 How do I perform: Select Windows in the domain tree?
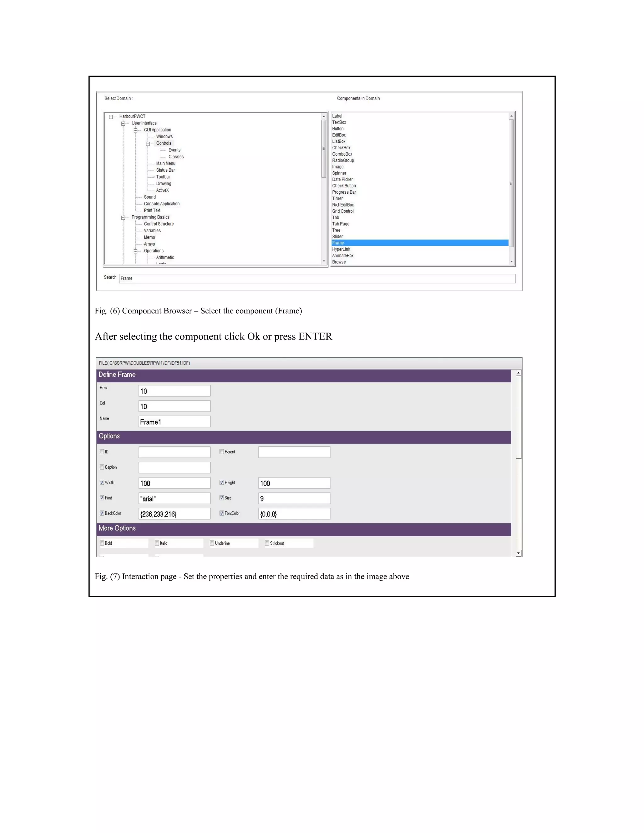point(164,136)
